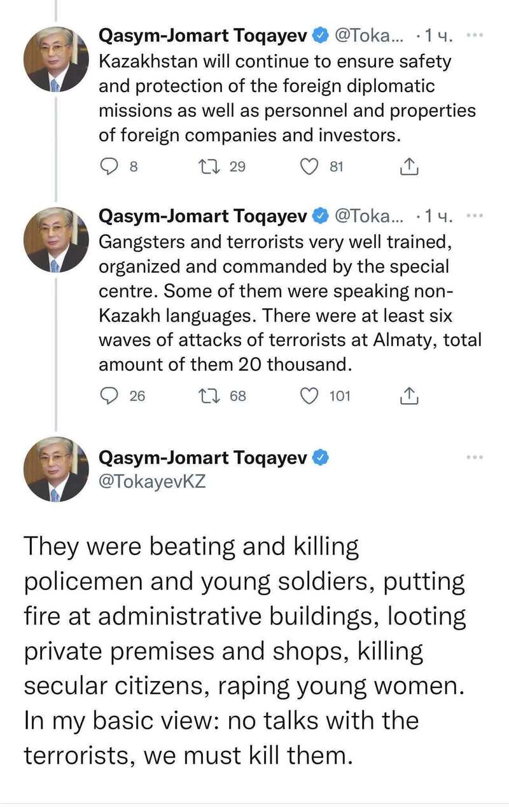This screenshot has height=812, width=509.
Task: Retweet the tweet with 68 retweets
Action: coord(208,396)
